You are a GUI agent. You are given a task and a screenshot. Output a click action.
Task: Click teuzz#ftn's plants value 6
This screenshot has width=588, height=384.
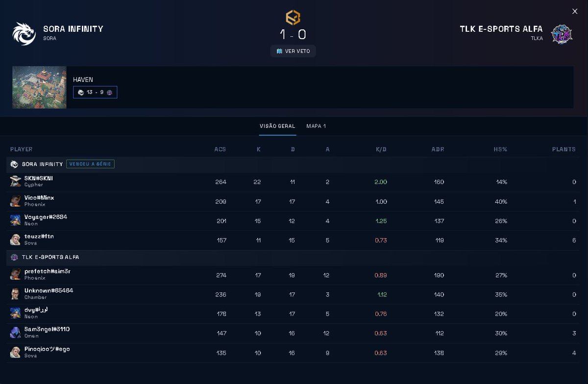574,240
